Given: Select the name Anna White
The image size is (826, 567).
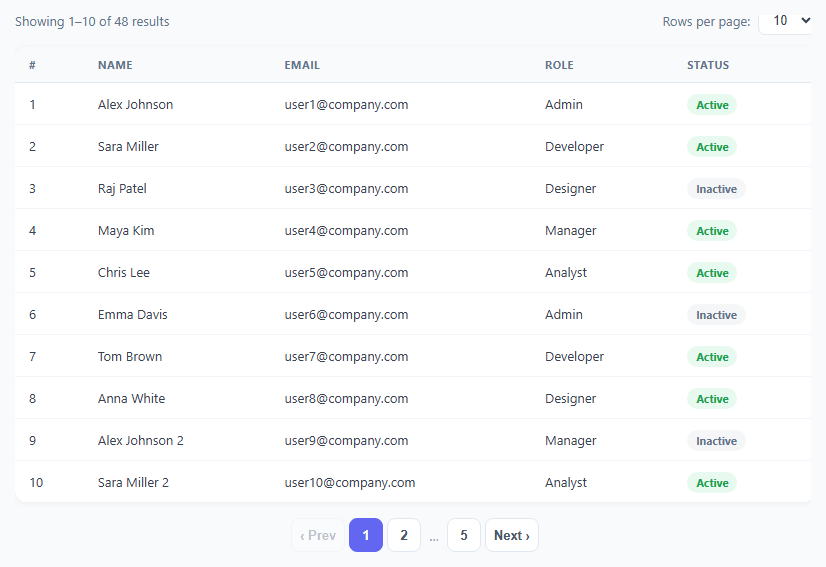Looking at the screenshot, I should (x=132, y=399).
